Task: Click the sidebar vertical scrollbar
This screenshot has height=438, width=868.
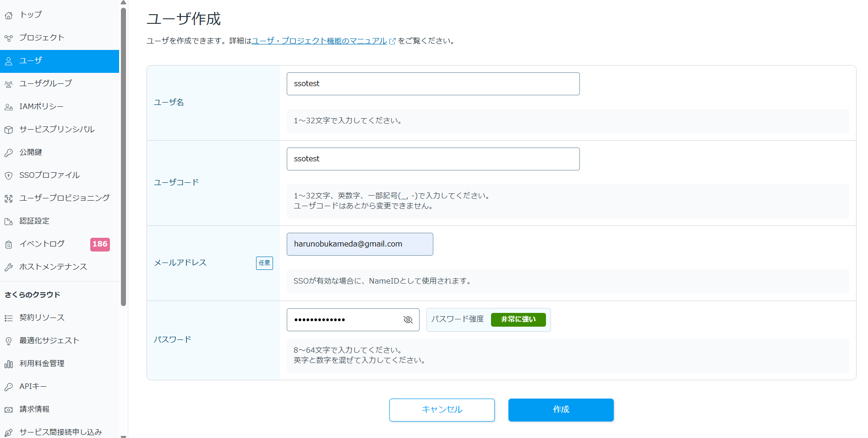Action: click(x=123, y=156)
